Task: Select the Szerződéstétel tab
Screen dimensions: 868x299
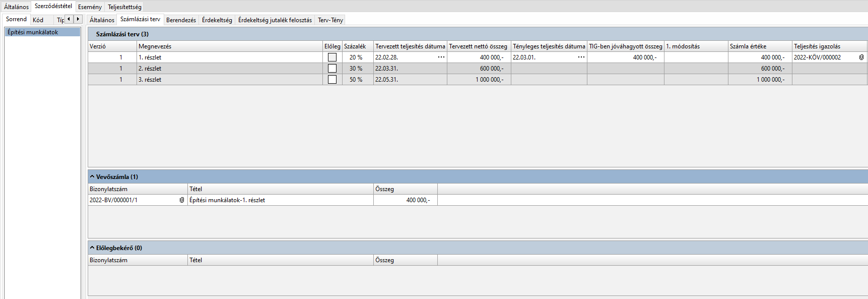Action: point(53,6)
